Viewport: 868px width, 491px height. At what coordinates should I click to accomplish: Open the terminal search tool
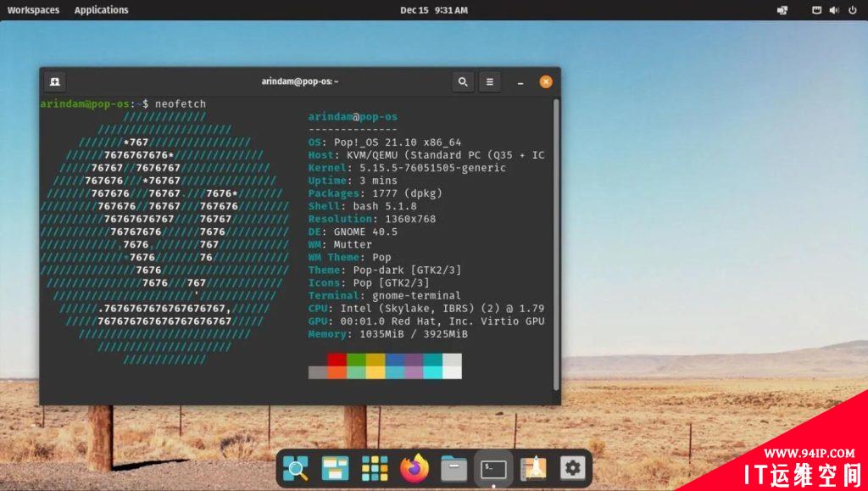pos(463,82)
